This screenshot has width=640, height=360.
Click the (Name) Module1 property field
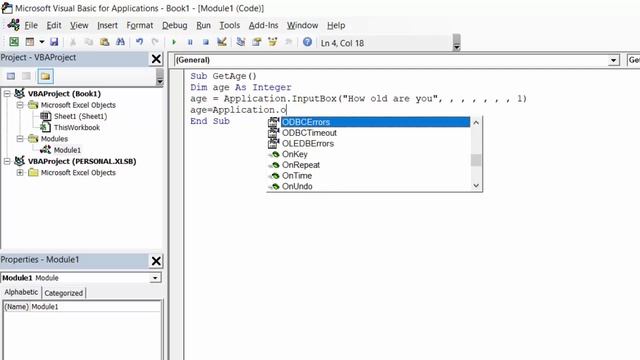[x=82, y=307]
